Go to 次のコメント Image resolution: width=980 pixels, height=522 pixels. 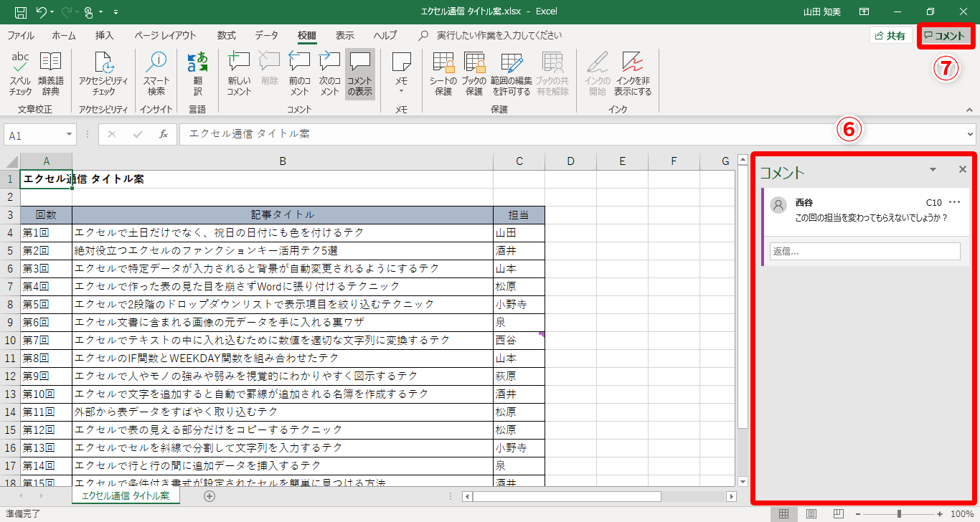point(329,74)
